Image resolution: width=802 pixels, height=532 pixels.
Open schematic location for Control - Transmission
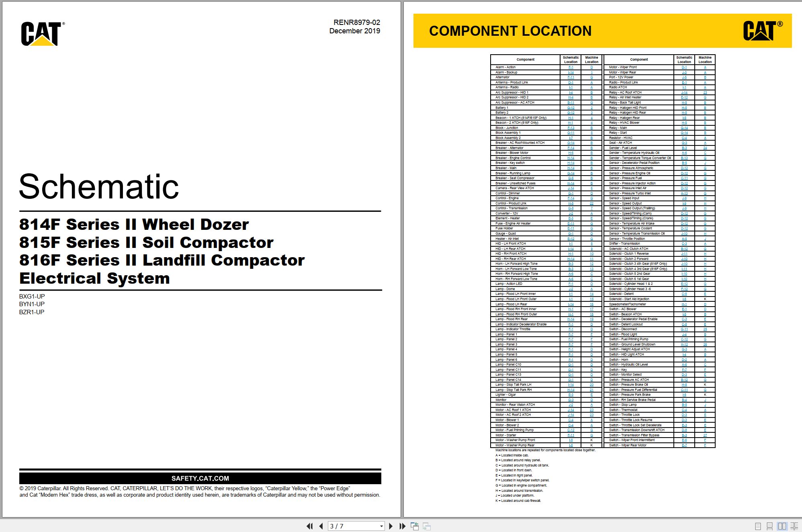coord(571,208)
